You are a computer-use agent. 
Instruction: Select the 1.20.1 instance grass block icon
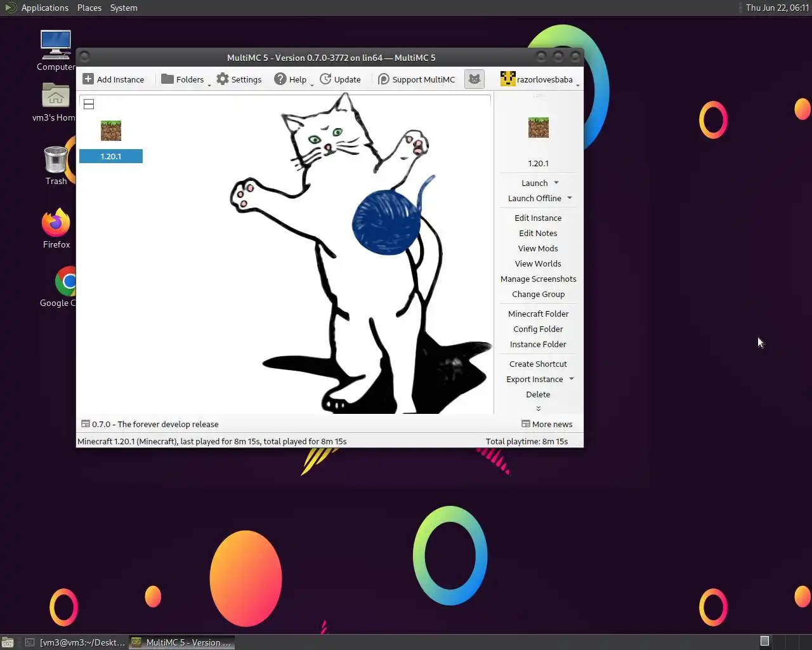111,131
